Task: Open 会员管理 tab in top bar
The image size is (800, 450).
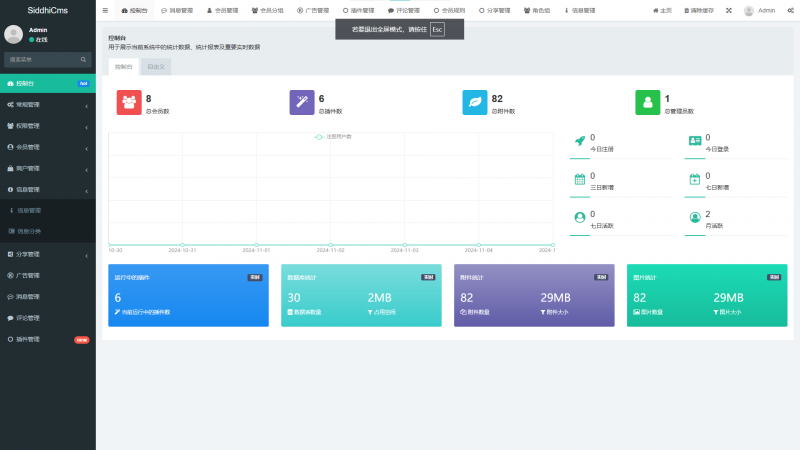Action: (x=222, y=10)
